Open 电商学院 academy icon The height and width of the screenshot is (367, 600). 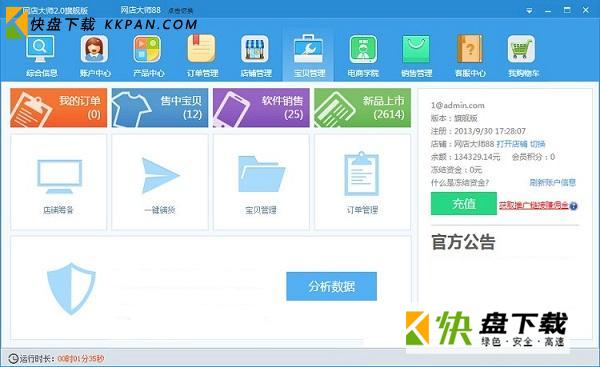point(363,49)
